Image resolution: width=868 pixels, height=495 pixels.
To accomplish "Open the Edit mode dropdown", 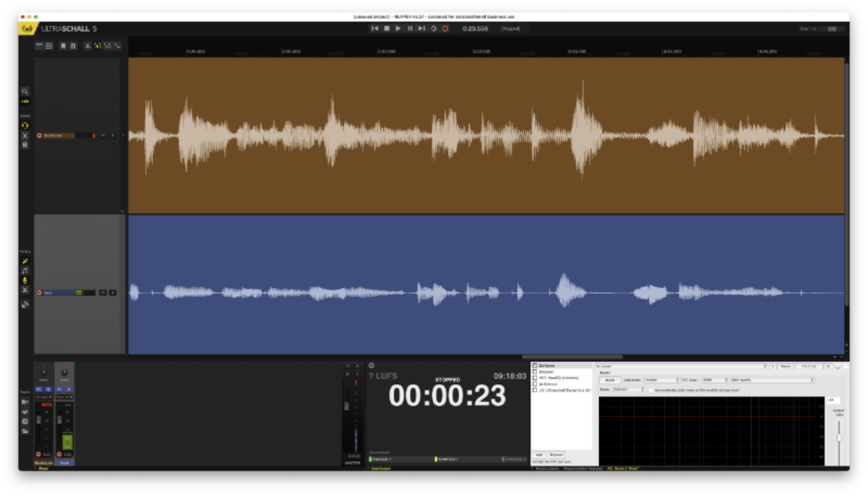I will 662,380.
